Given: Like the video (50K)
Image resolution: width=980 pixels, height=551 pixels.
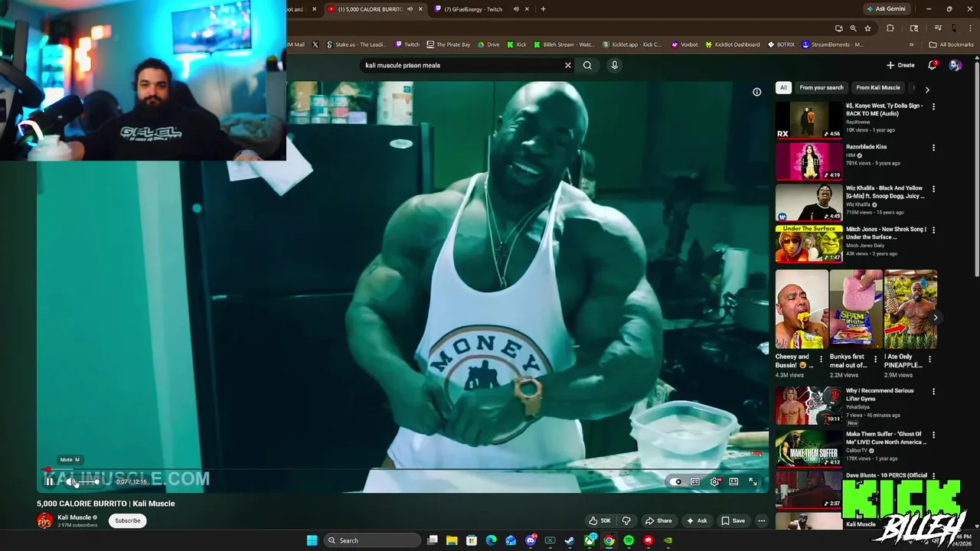Looking at the screenshot, I should [x=599, y=520].
